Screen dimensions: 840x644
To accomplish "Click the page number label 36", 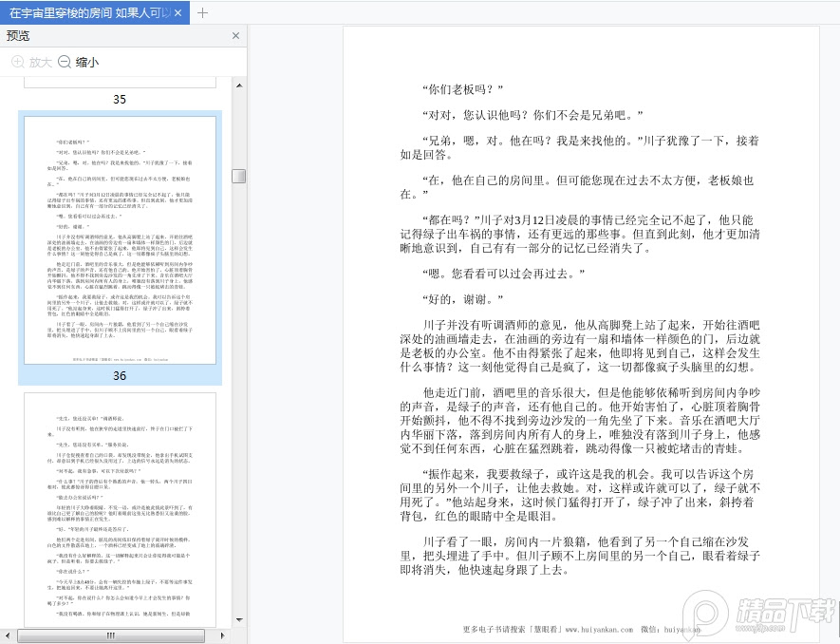I will tap(120, 376).
